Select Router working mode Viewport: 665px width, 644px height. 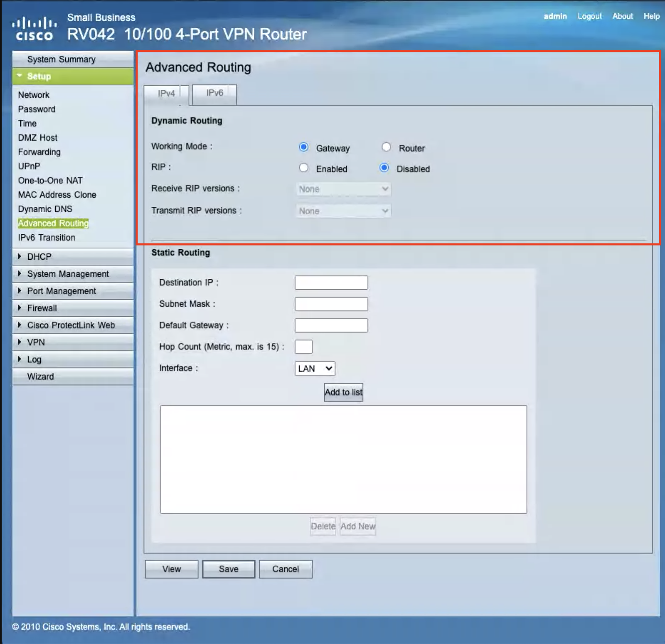click(386, 147)
